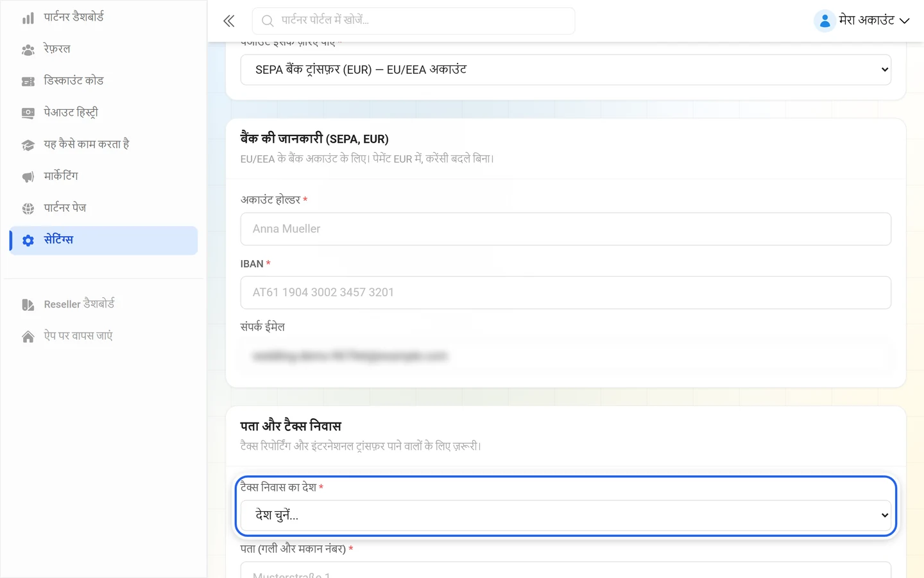Click the home icon for ऐप पर वापस जाएं
The image size is (924, 578).
tap(28, 337)
